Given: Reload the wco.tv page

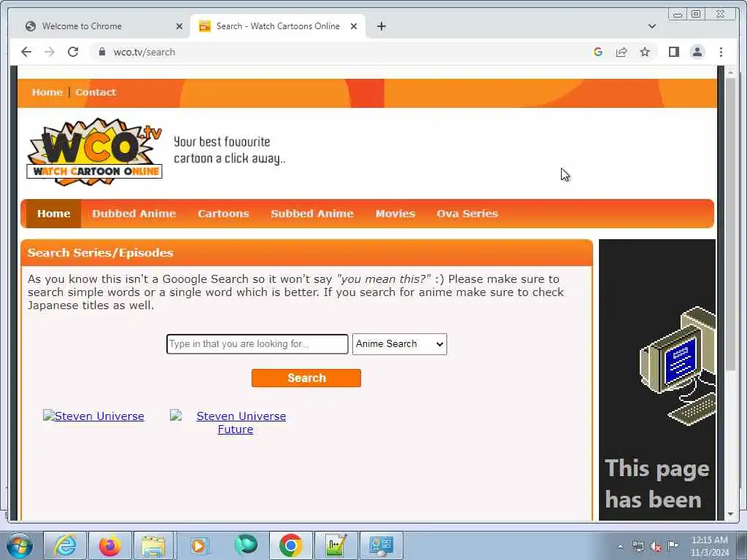Looking at the screenshot, I should point(73,52).
